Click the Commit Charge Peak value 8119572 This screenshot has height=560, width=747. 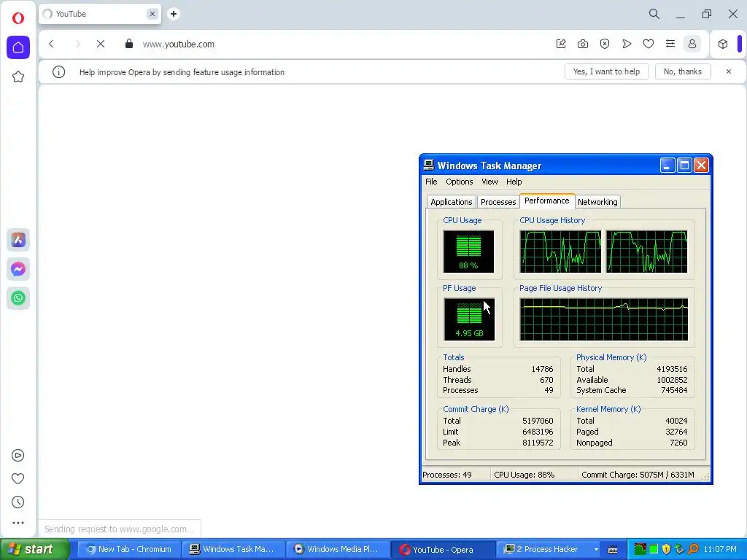click(538, 443)
